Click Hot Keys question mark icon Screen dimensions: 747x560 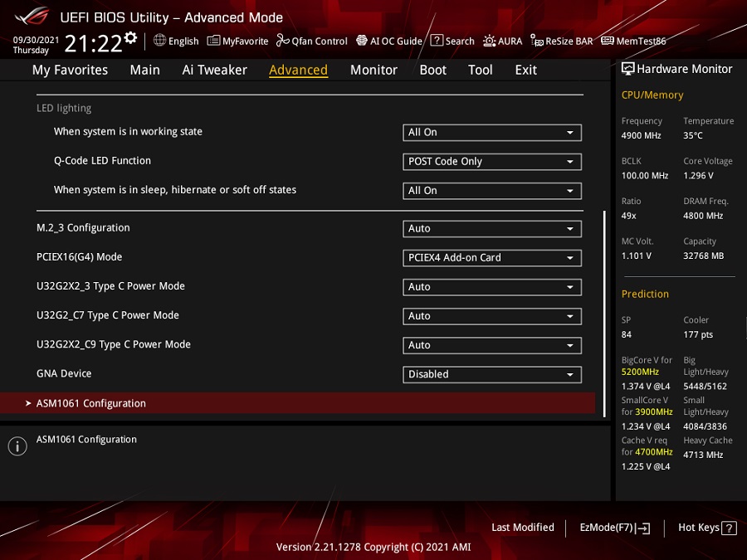click(729, 528)
